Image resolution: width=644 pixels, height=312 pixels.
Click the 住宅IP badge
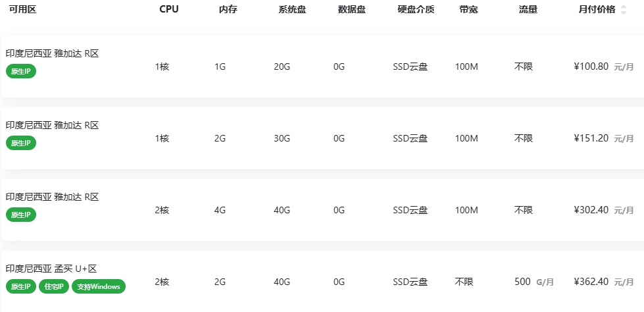[x=54, y=286]
